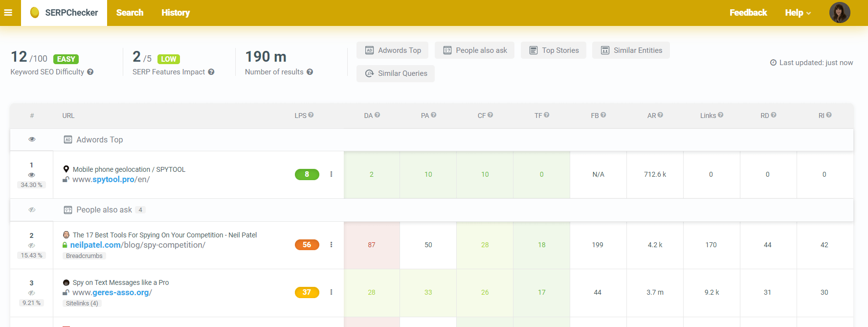Toggle visibility eye for result row 2
This screenshot has width=868, height=327.
[x=32, y=245]
